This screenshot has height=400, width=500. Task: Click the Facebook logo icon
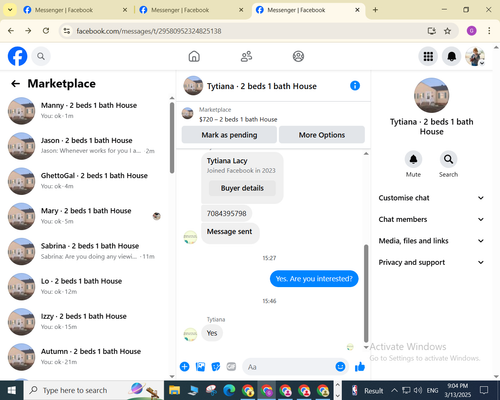(x=17, y=56)
